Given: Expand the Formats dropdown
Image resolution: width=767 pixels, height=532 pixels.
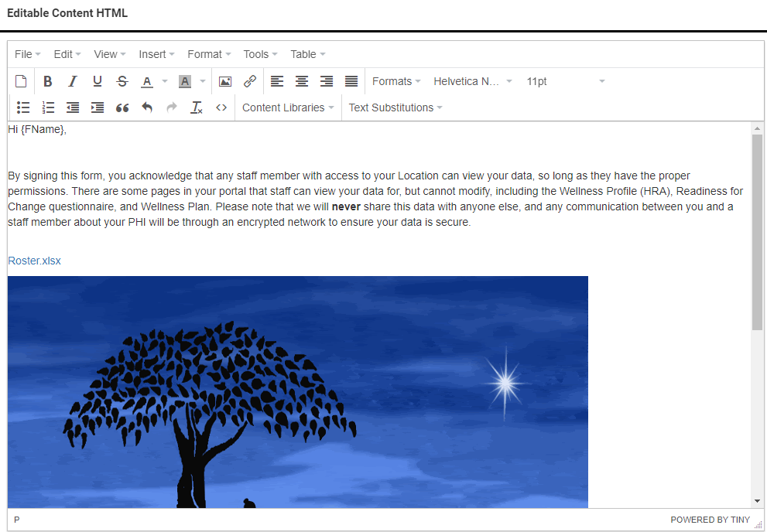Looking at the screenshot, I should click(396, 81).
